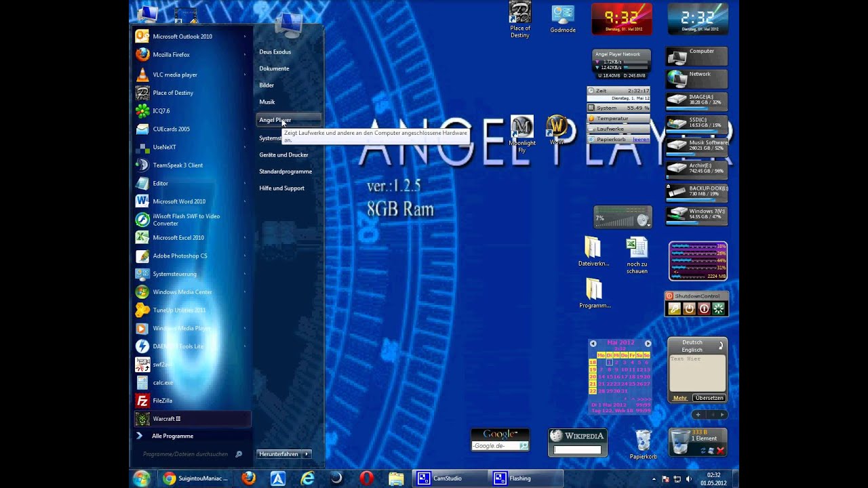Start Warcraft III from Start menu
868x488 pixels.
point(193,419)
